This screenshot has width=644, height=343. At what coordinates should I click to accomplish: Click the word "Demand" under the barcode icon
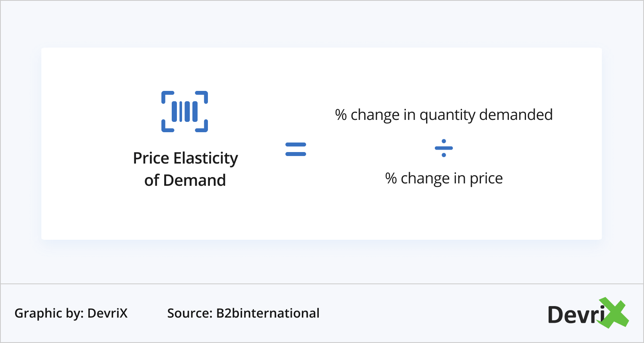(x=194, y=181)
